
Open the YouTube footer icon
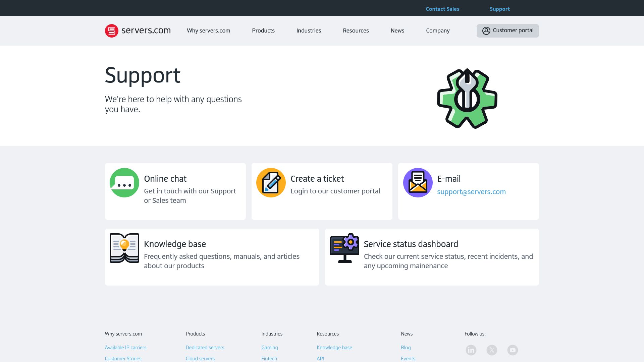(x=513, y=350)
